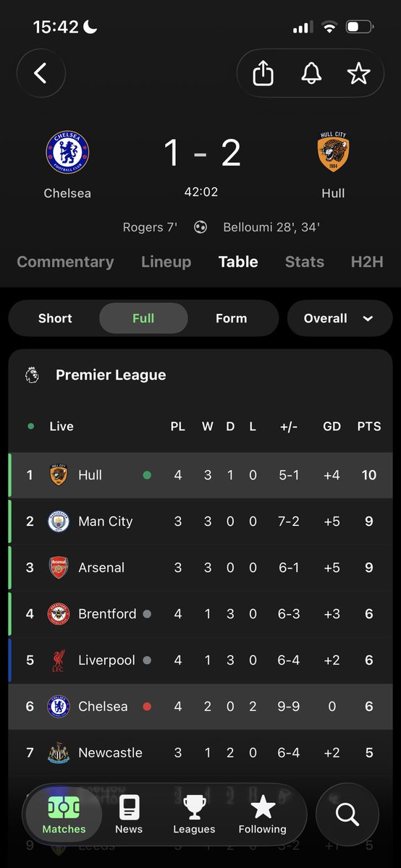Open the Stats tab
Screen dimensions: 401x868
pyautogui.click(x=305, y=262)
